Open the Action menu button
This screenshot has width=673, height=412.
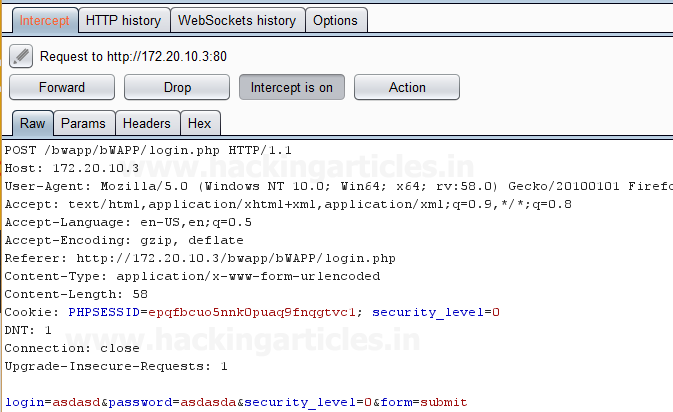coord(407,87)
